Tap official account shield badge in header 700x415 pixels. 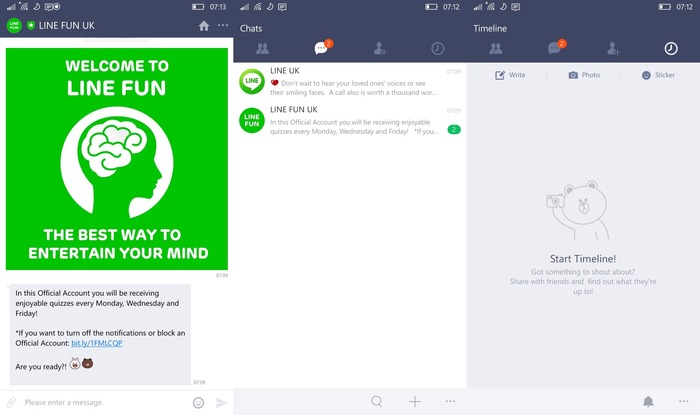[31, 25]
